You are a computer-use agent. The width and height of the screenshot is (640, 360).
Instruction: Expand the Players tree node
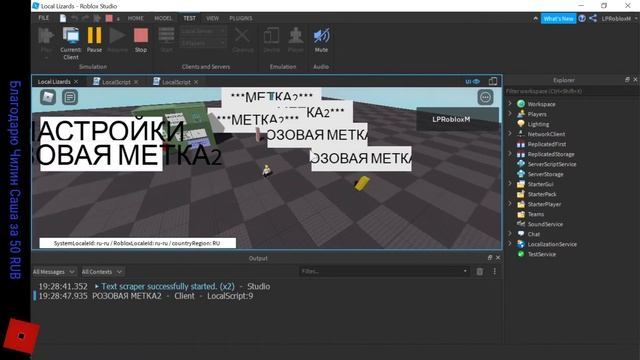[510, 114]
